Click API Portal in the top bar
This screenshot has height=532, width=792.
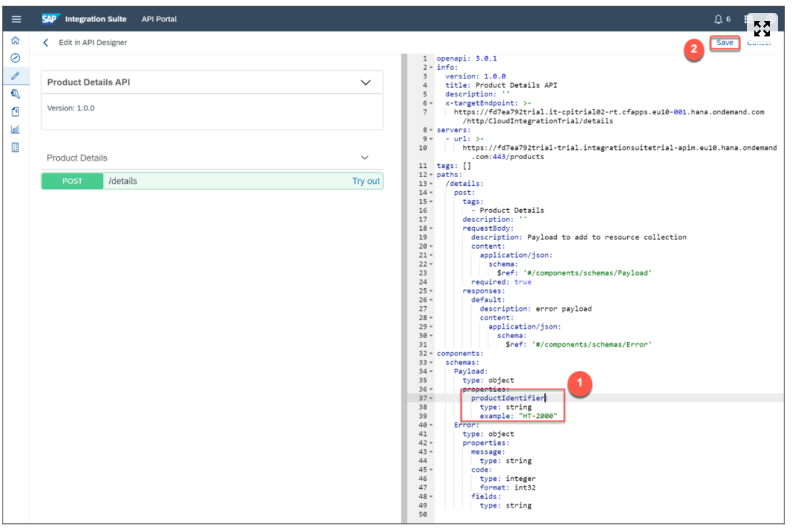point(159,19)
